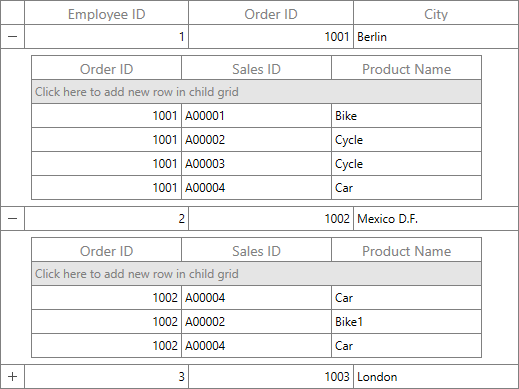
Task: Select Car product in 1001 child grid
Action: pos(406,188)
